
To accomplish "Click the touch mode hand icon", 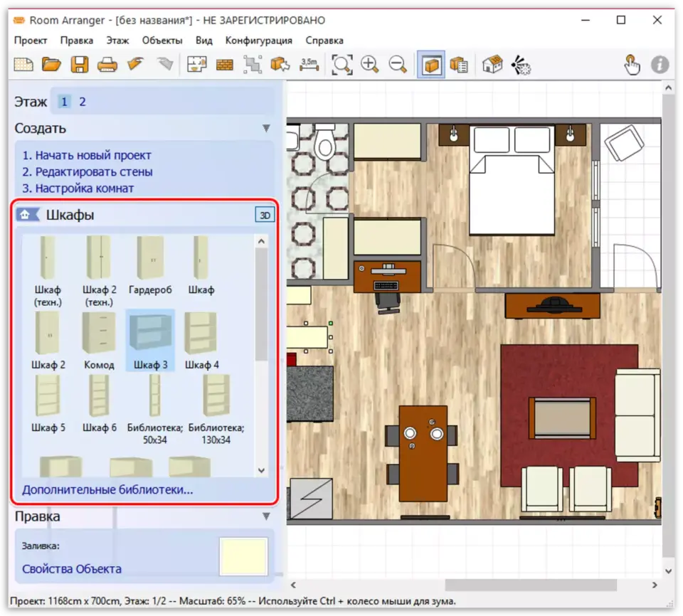I will pyautogui.click(x=631, y=65).
